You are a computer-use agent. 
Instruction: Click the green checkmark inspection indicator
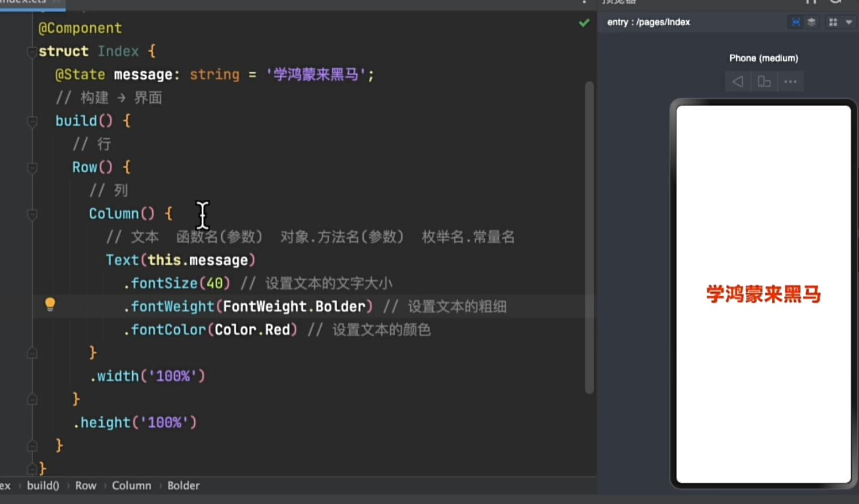pos(584,23)
